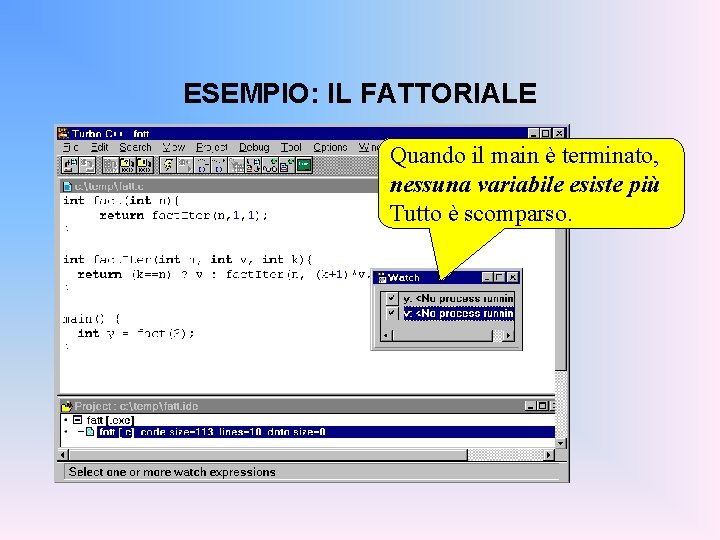This screenshot has height=540, width=720.
Task: Open the Tool menu
Action: (x=291, y=147)
